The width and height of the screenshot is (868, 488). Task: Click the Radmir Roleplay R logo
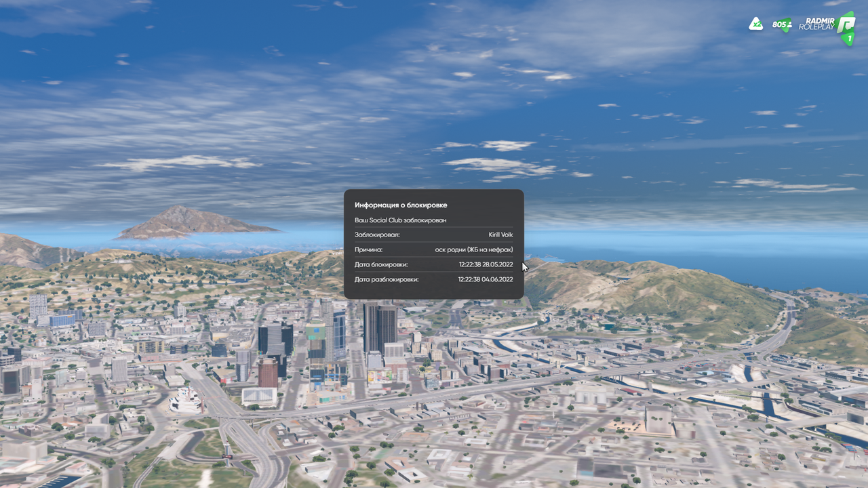[846, 25]
